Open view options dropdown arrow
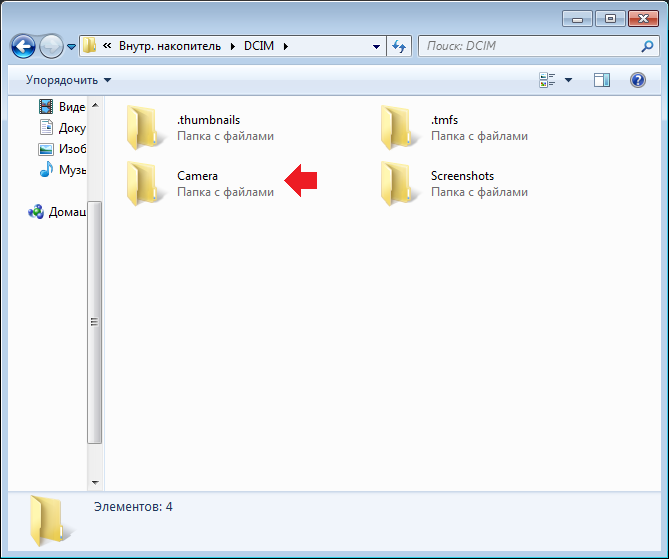This screenshot has width=669, height=559. [x=568, y=80]
